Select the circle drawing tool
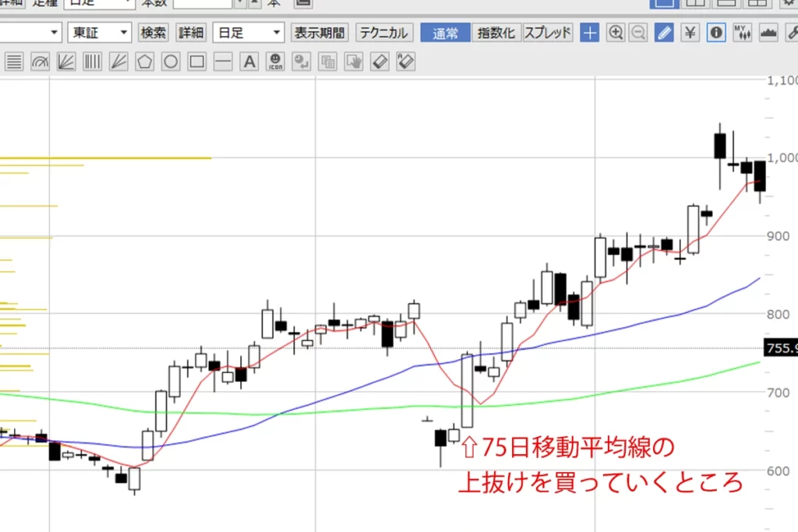 (171, 62)
